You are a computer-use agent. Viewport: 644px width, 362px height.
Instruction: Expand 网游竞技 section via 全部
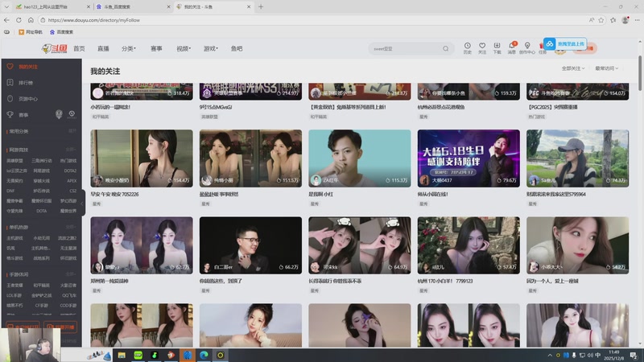pyautogui.click(x=71, y=150)
